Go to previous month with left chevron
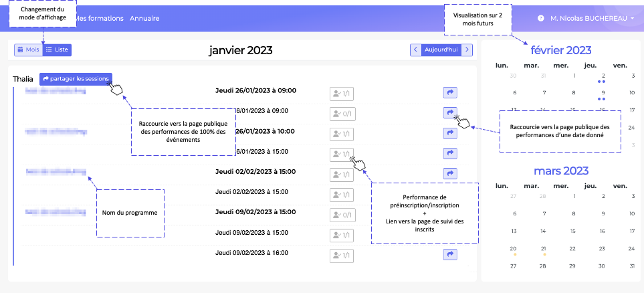 coord(415,50)
